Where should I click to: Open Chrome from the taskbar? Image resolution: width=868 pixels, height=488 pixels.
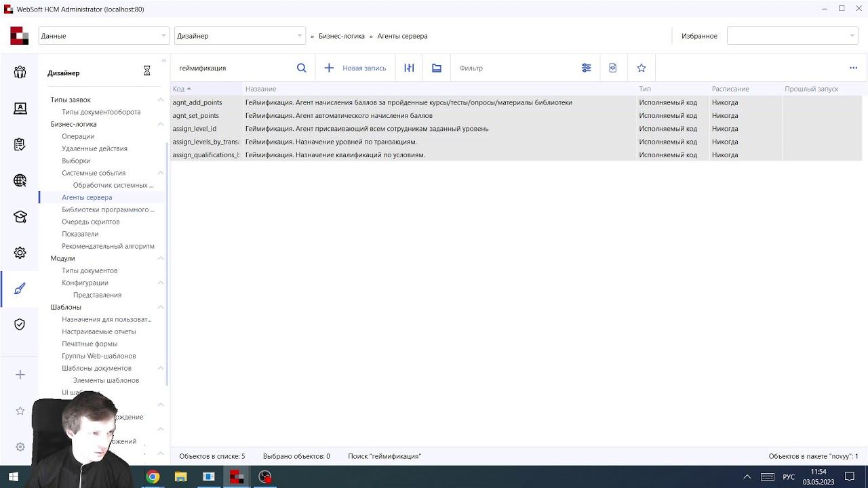(153, 476)
